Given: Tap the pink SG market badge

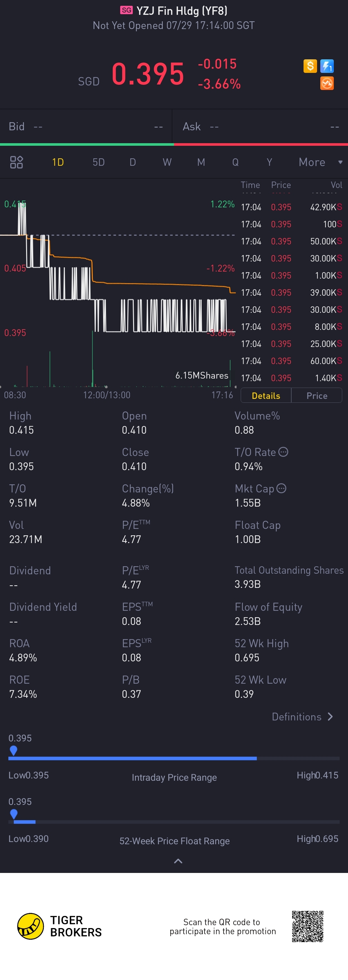Looking at the screenshot, I should point(127,10).
